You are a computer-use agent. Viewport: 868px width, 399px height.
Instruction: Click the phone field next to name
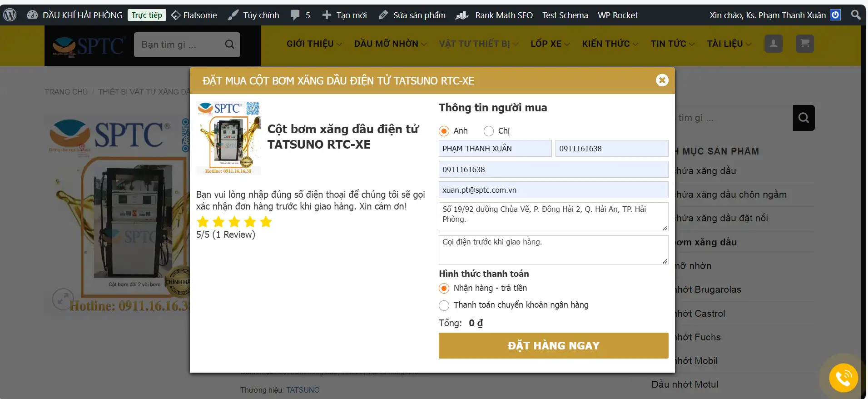pos(612,149)
